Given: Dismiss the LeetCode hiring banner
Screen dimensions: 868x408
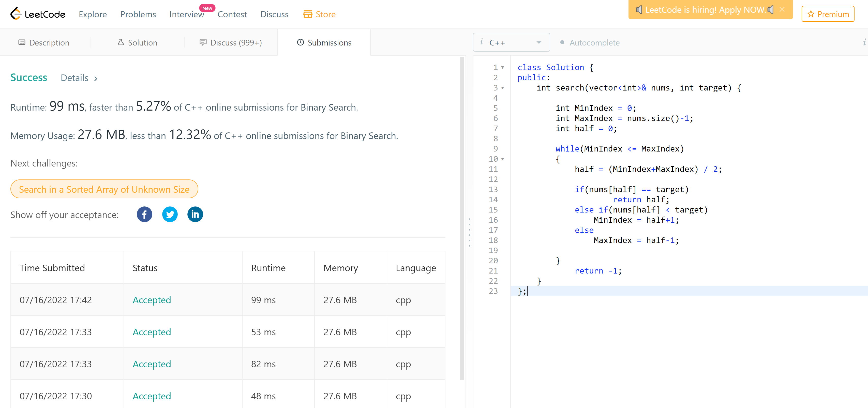Looking at the screenshot, I should pos(782,10).
